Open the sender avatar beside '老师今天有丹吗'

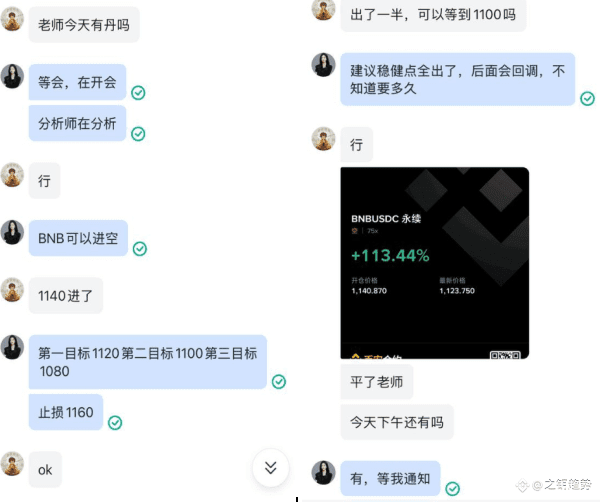tap(12, 19)
